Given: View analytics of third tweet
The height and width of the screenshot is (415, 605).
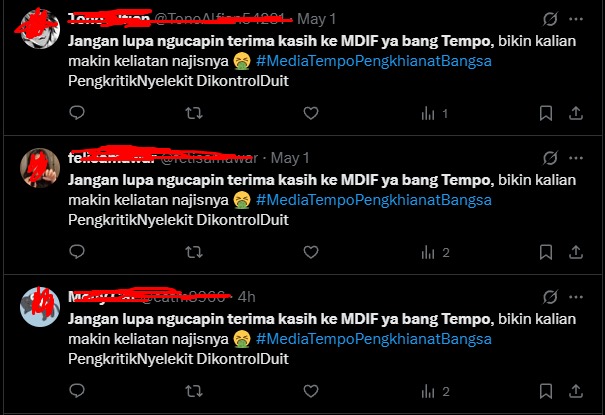Looking at the screenshot, I should pos(435,392).
